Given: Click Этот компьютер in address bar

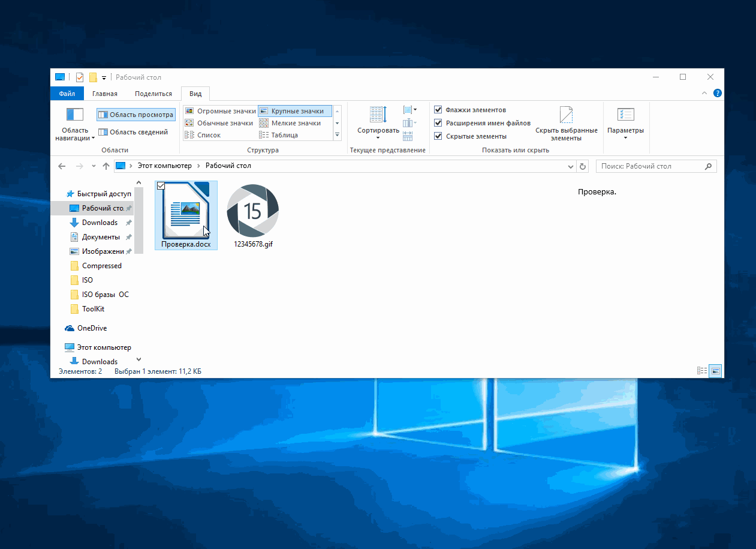Looking at the screenshot, I should pos(164,166).
